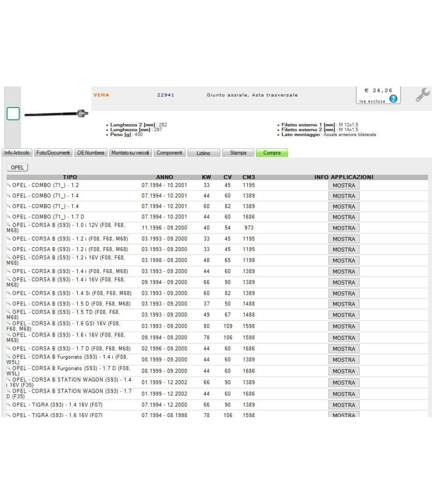Click magnifier icon for CORSA B Station Wagon 1.4
Image resolution: width=432 pixels, height=504 pixels.
pyautogui.click(x=9, y=379)
